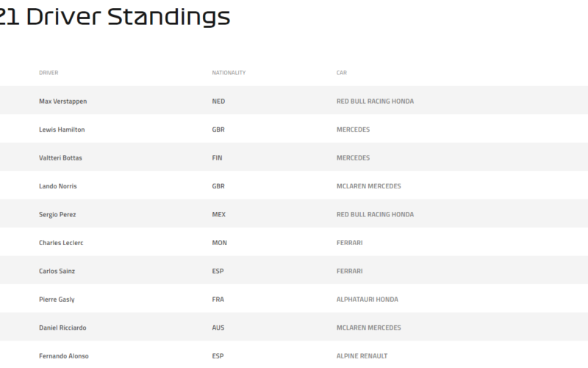Open Max Verstappen driver link
Viewport: 588px width, 368px height.
(63, 101)
